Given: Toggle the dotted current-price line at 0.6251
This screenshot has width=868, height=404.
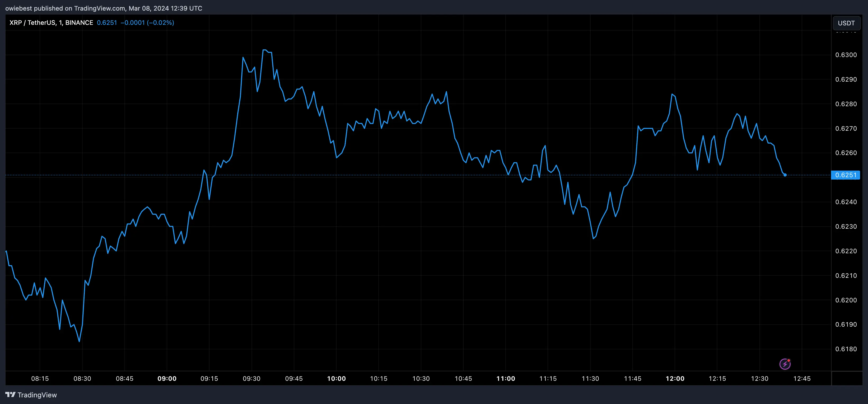Looking at the screenshot, I should pos(404,175).
